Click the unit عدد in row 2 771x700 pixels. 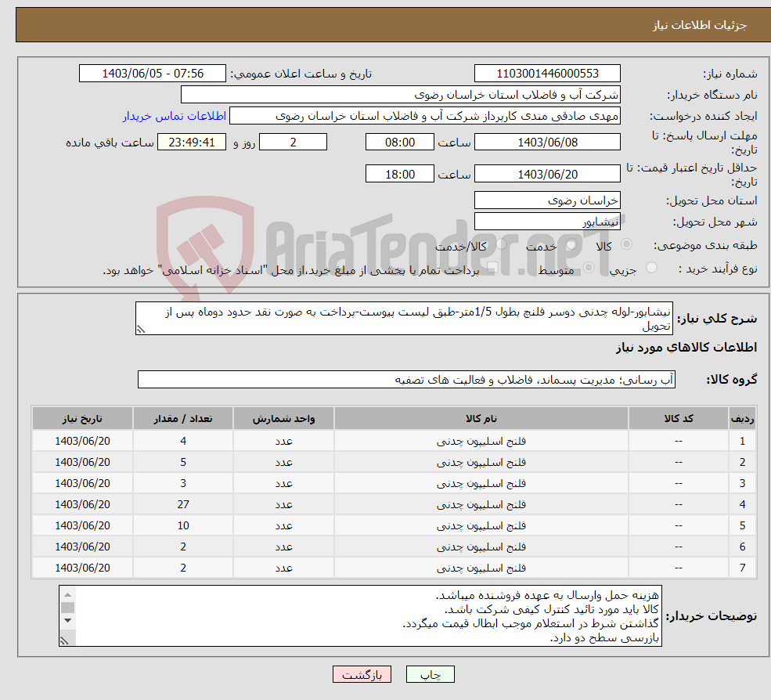tap(283, 463)
